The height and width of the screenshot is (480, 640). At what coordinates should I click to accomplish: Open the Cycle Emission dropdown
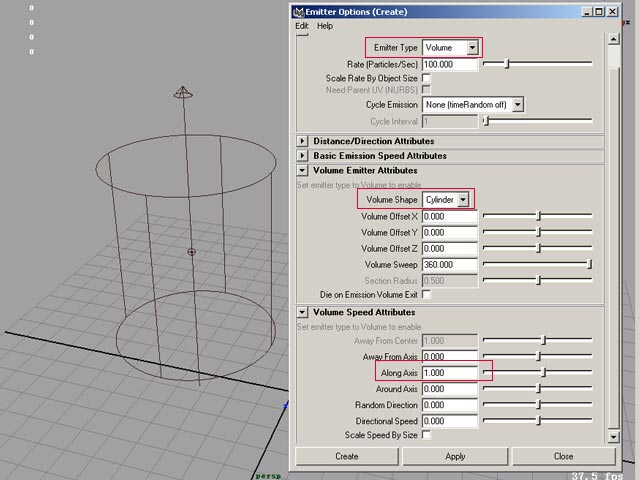coord(473,105)
